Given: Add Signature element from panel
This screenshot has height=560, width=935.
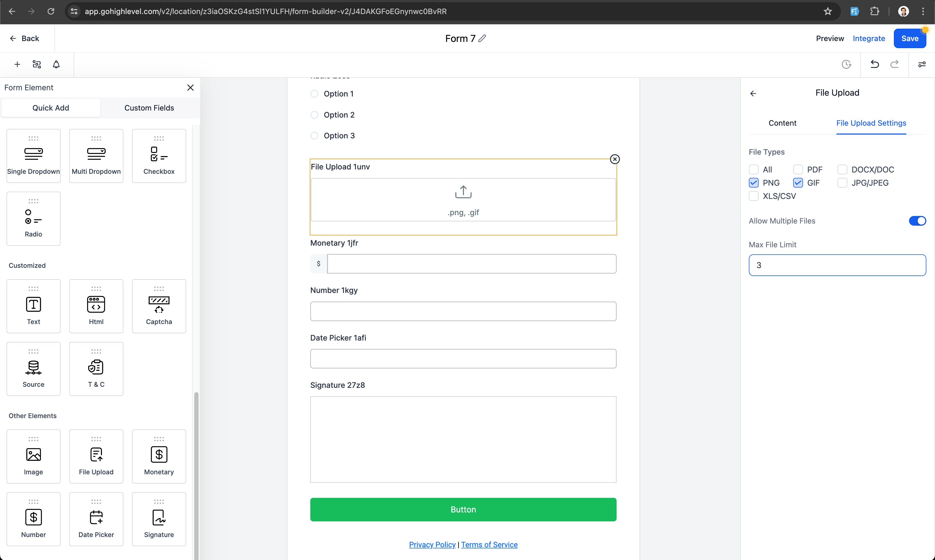Looking at the screenshot, I should tap(159, 519).
